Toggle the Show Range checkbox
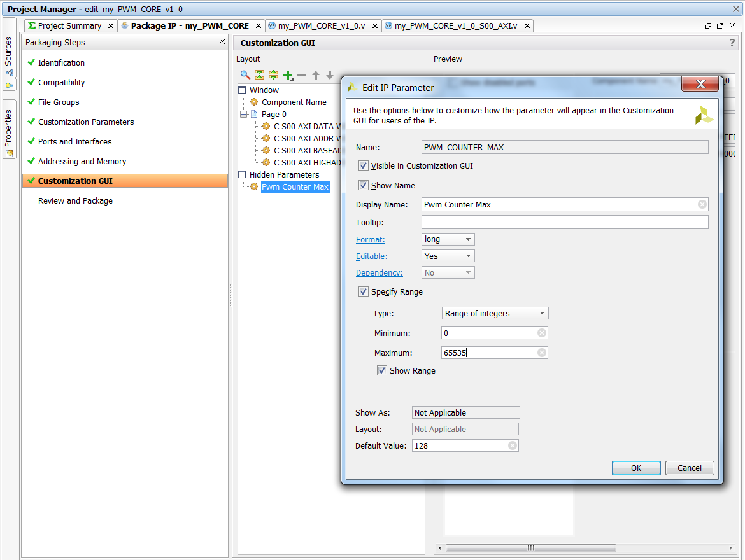This screenshot has width=745, height=560. point(382,370)
